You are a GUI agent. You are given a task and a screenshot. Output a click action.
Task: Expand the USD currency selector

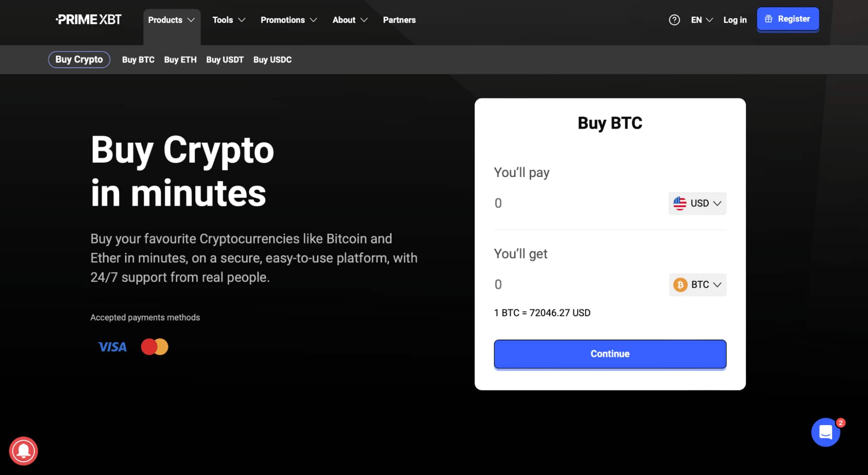click(697, 203)
